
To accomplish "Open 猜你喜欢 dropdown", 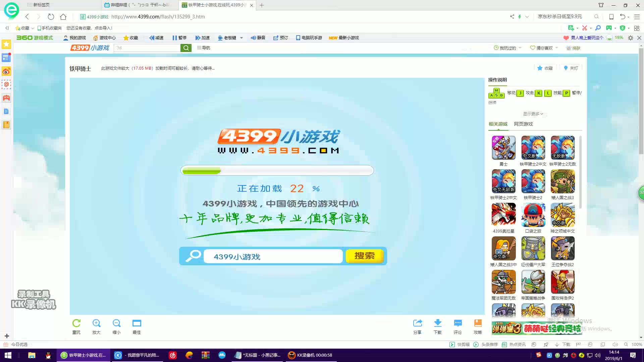I will point(544,48).
